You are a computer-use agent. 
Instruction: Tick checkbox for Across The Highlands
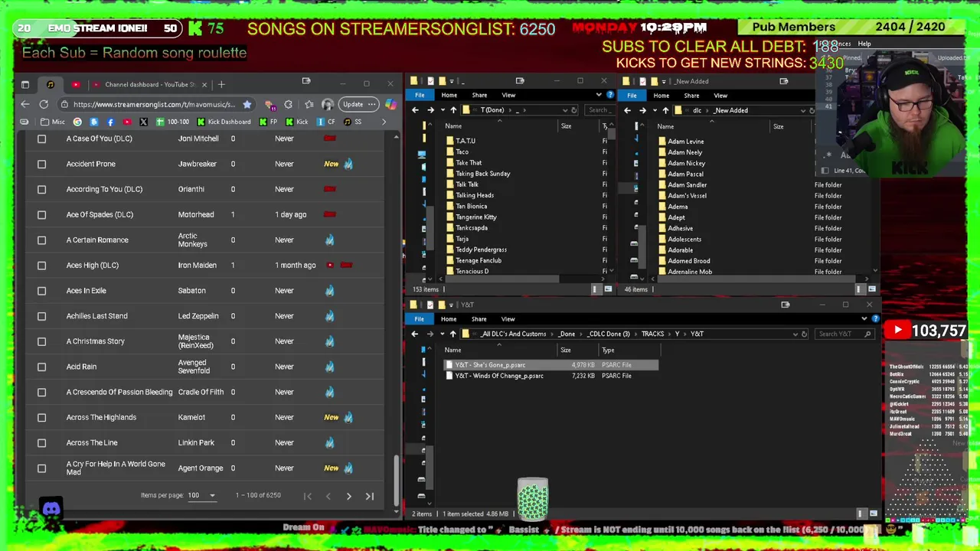pos(42,417)
